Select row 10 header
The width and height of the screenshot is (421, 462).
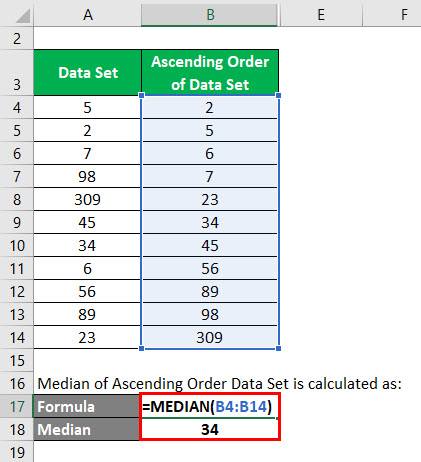17,245
